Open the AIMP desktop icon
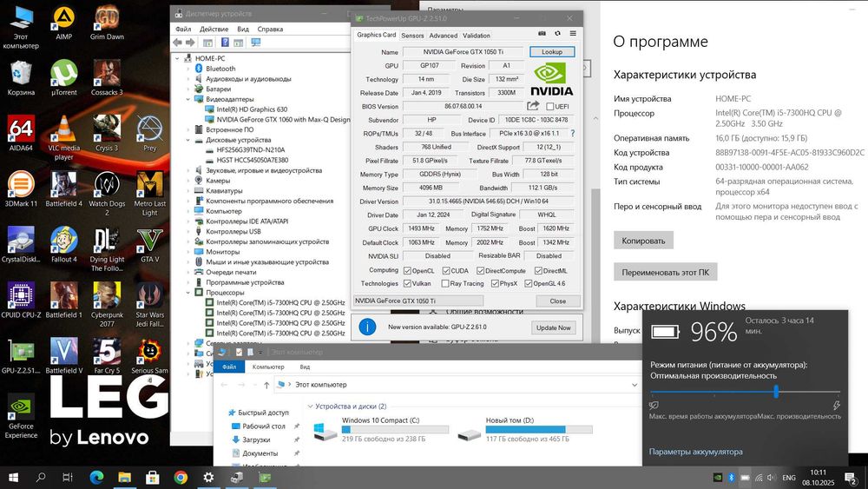The width and height of the screenshot is (868, 489). coord(63,23)
